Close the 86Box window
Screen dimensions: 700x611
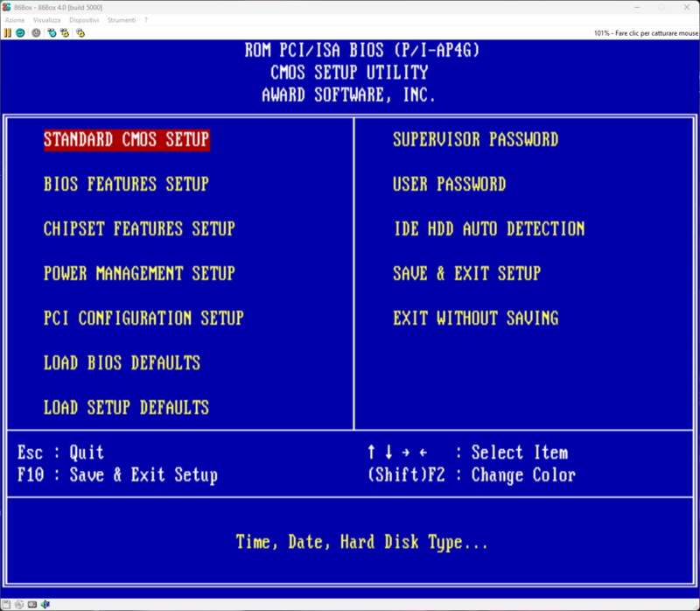(x=687, y=7)
